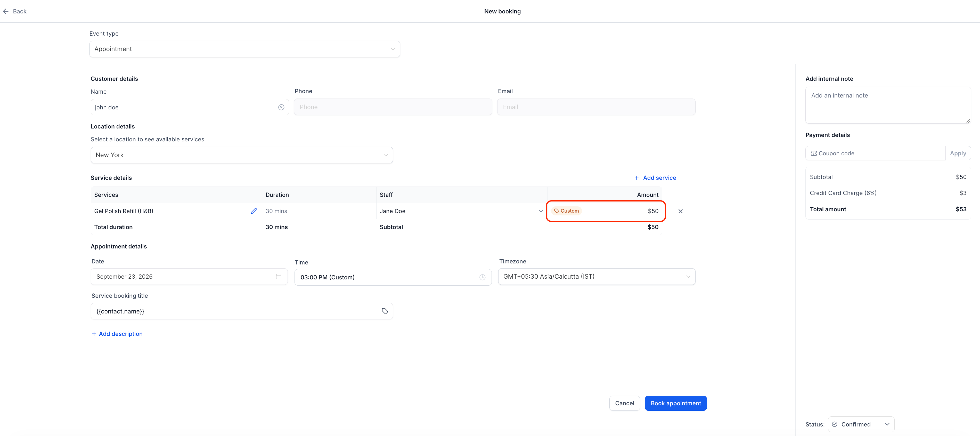Click the {{contact.name}} title field
This screenshot has width=980, height=436.
click(242, 311)
